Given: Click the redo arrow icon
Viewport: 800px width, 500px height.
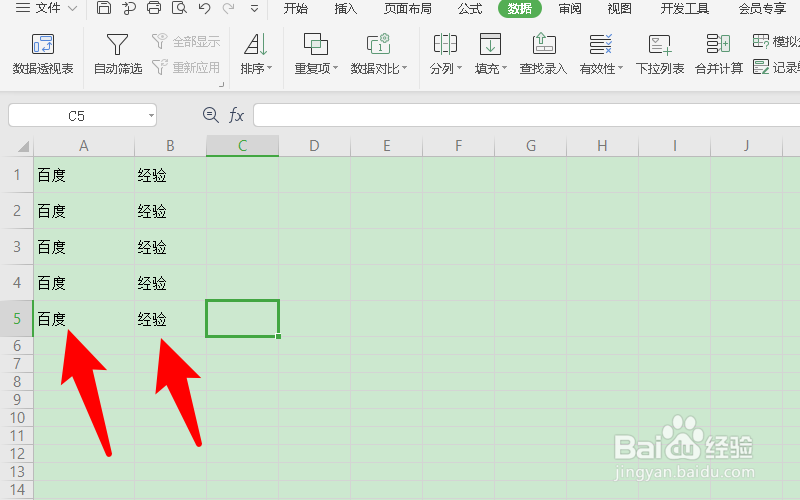Looking at the screenshot, I should [x=229, y=8].
